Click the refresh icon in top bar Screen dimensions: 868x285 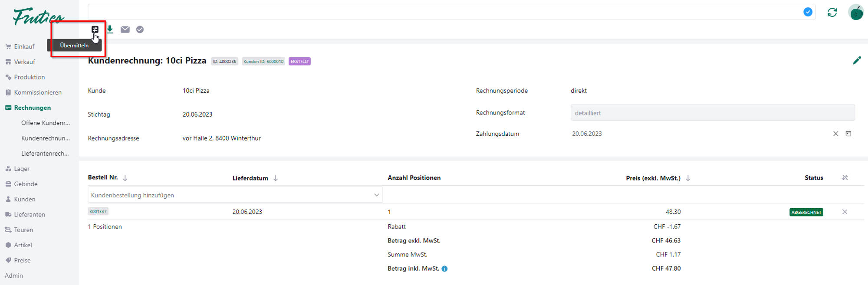pyautogui.click(x=832, y=13)
